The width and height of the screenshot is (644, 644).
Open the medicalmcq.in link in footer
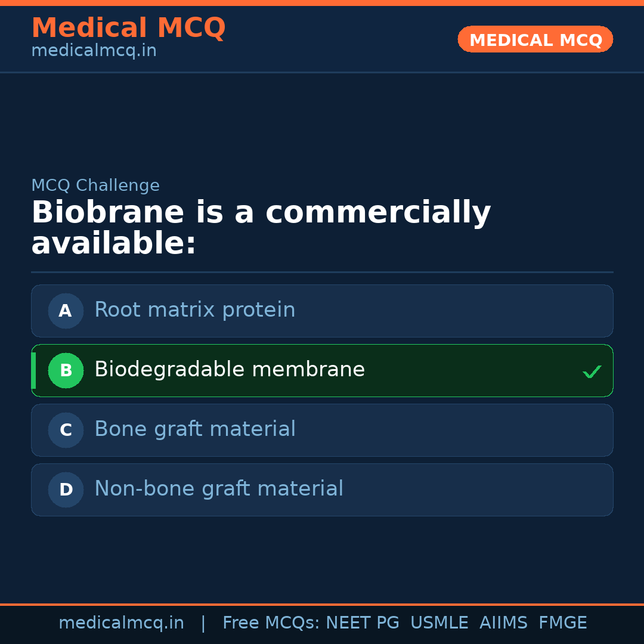(121, 623)
